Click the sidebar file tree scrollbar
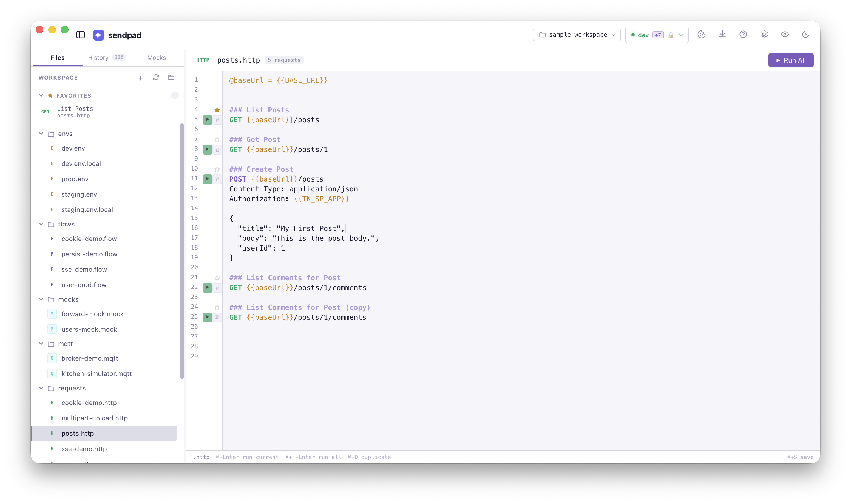This screenshot has height=504, width=851. pyautogui.click(x=182, y=251)
